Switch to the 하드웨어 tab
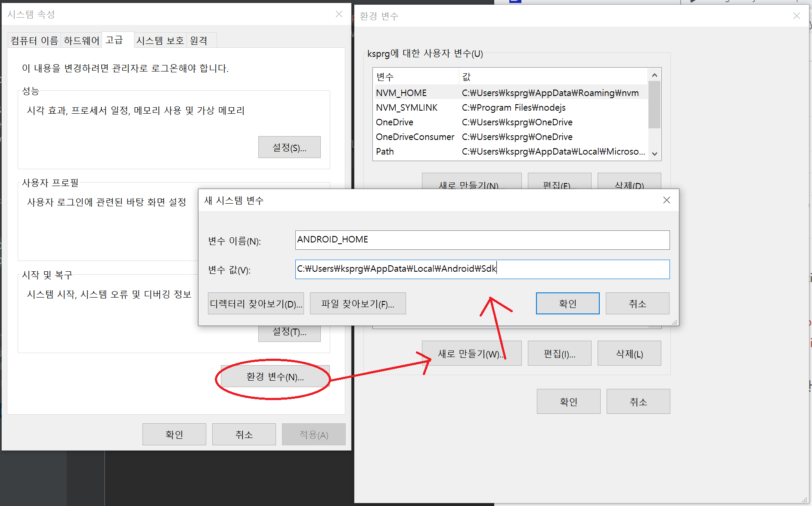Image resolution: width=812 pixels, height=506 pixels. tap(81, 40)
